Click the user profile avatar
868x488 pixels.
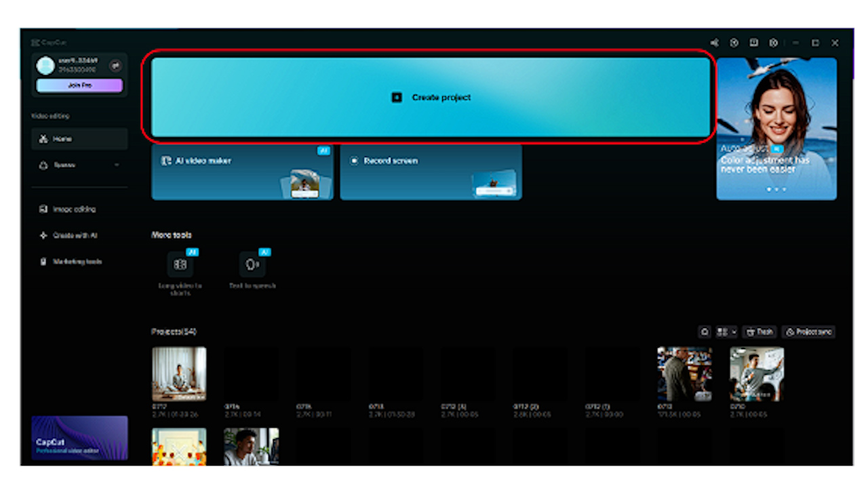click(45, 65)
